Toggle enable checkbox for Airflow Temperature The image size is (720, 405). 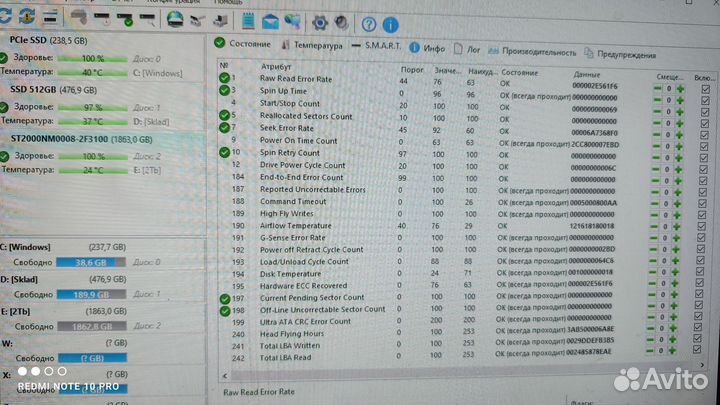[702, 226]
